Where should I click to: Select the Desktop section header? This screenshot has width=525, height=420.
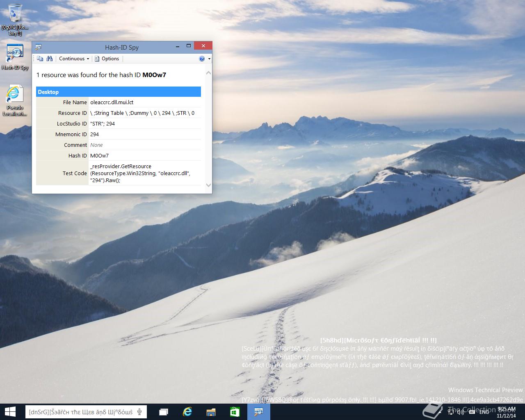119,92
